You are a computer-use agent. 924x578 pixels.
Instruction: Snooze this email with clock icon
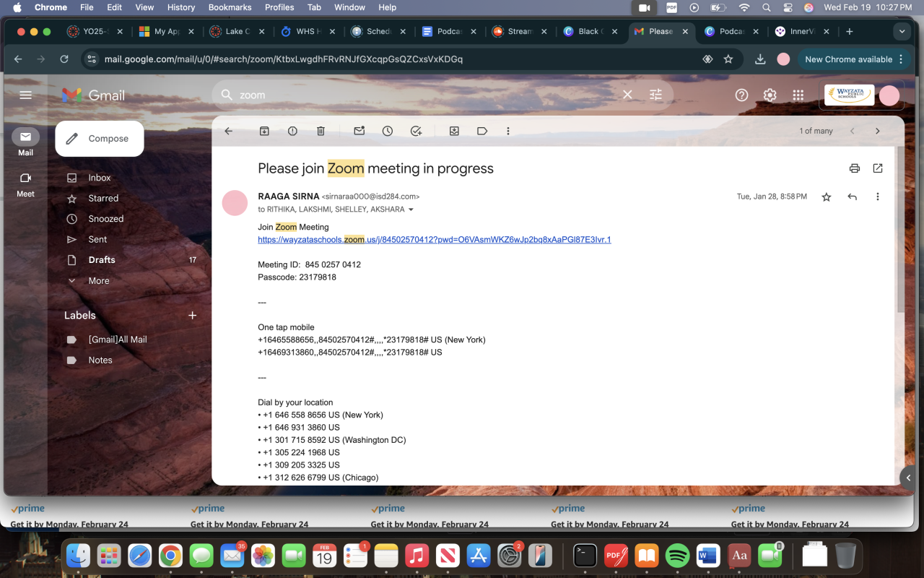click(x=388, y=131)
